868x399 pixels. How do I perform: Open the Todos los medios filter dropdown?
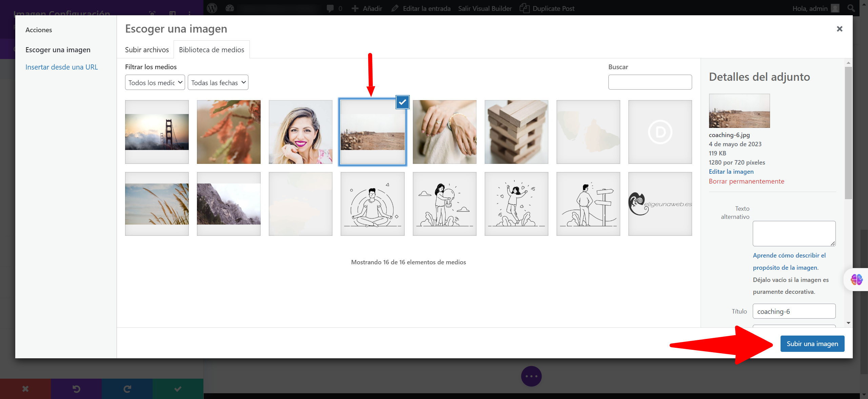(x=155, y=82)
